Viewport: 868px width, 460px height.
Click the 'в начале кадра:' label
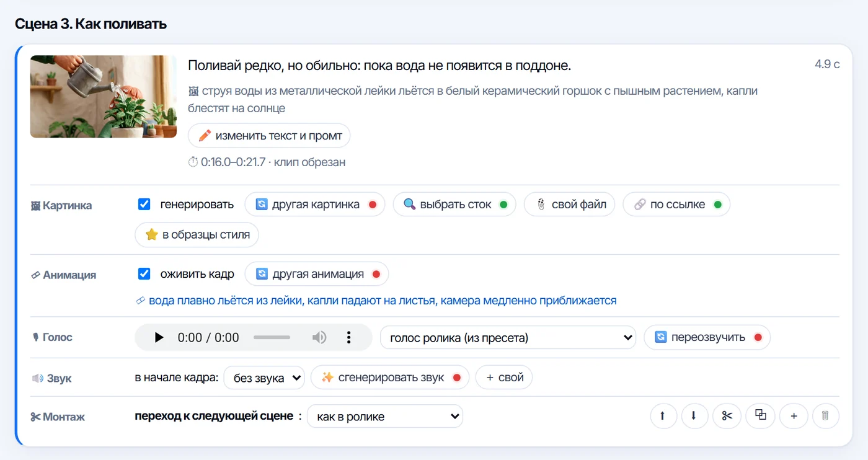(177, 377)
